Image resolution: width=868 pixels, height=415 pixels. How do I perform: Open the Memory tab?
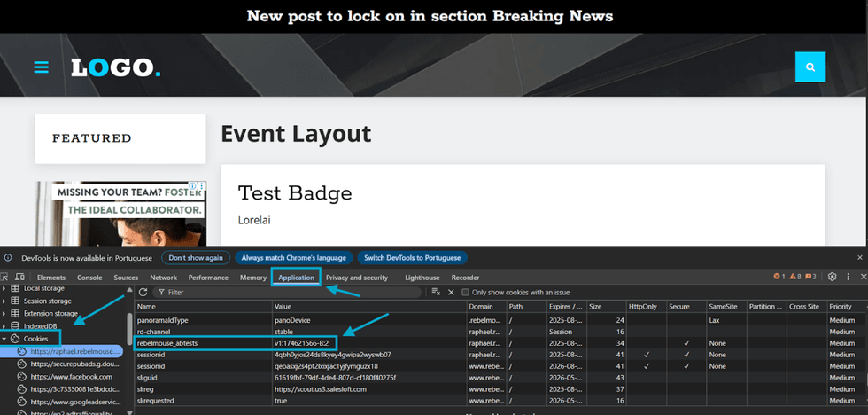click(253, 278)
